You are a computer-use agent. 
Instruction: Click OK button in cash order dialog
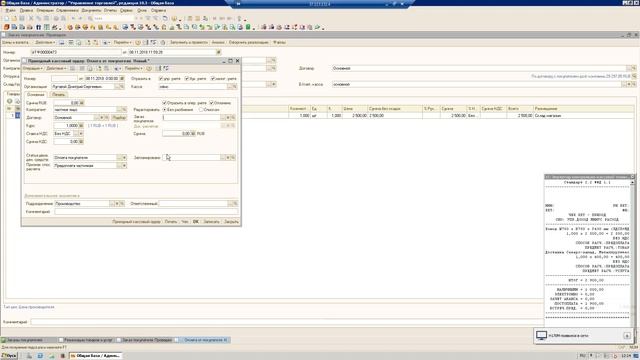196,222
